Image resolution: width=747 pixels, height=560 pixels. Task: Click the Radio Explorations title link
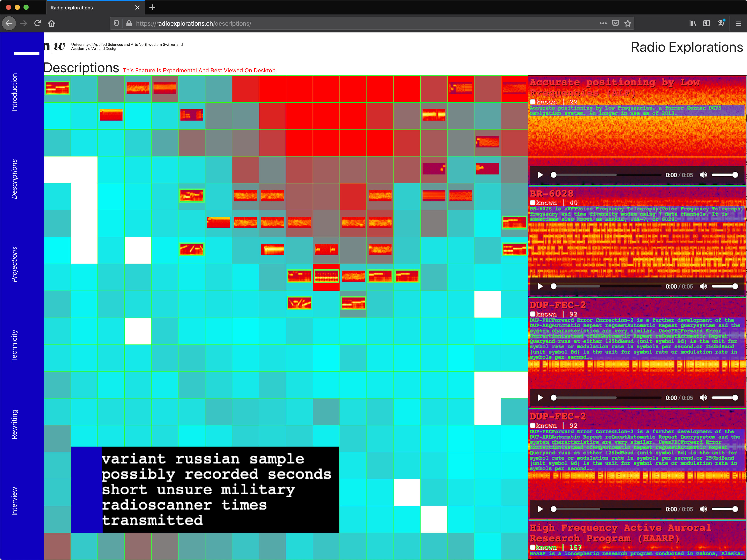[x=687, y=47]
